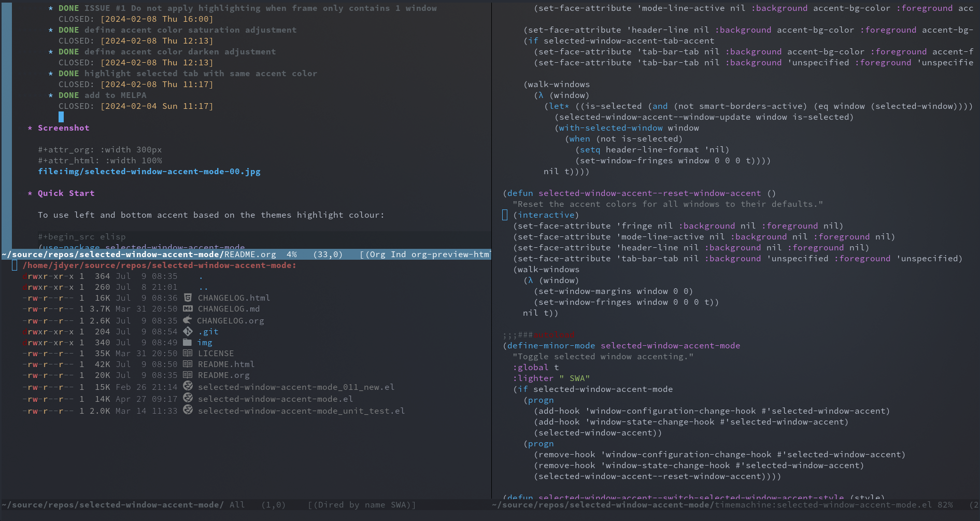Open CHANGELOG.org file entry
The height and width of the screenshot is (521, 980).
tap(231, 321)
